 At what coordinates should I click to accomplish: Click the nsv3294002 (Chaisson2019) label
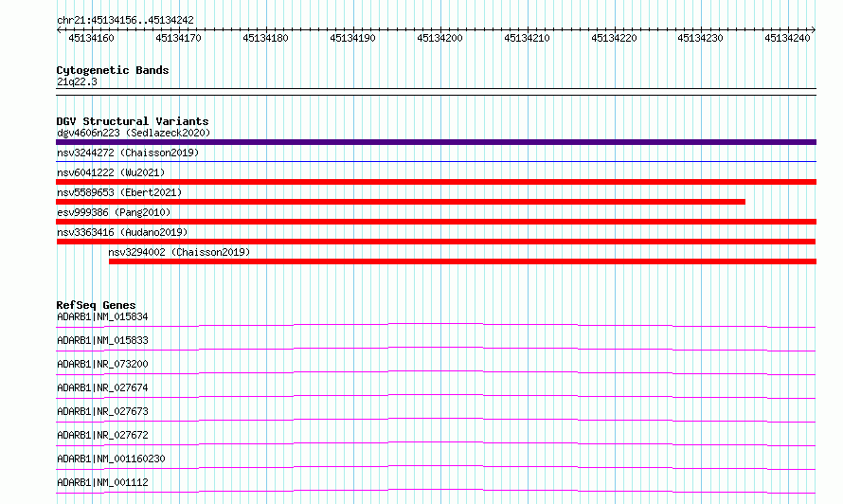[179, 252]
